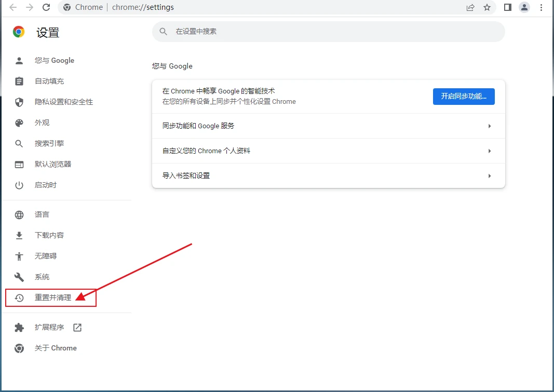The image size is (554, 392).
Task: Click the 开启同步功能 button
Action: click(x=464, y=97)
